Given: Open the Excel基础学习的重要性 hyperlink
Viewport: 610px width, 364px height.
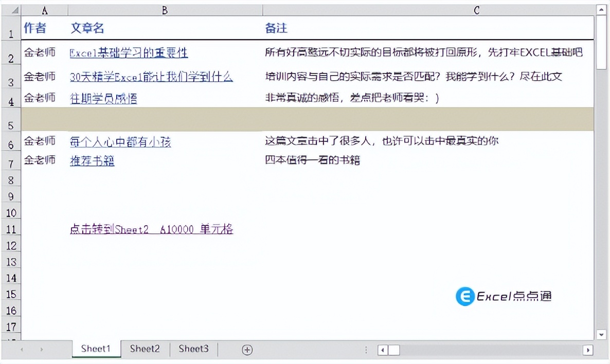Looking at the screenshot, I should click(x=129, y=53).
